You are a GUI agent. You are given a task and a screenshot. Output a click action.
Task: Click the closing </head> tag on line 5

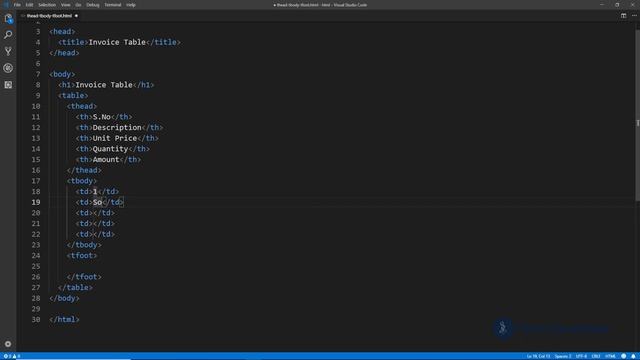pyautogui.click(x=64, y=53)
